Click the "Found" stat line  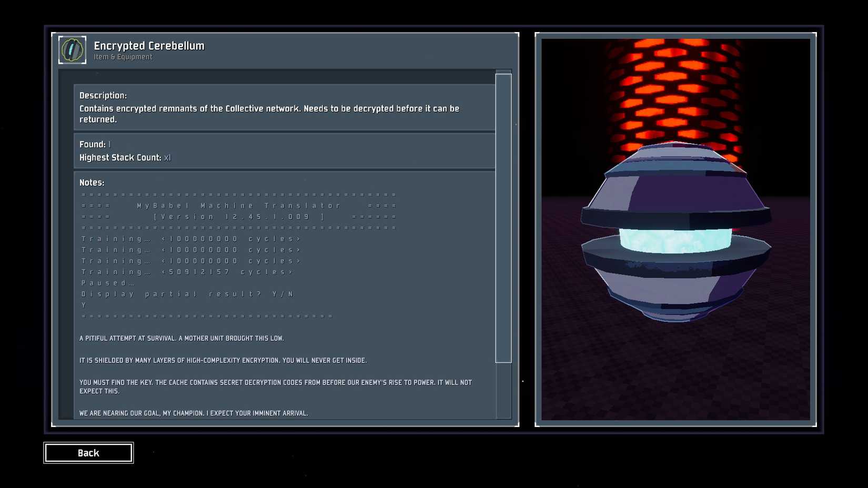pyautogui.click(x=95, y=144)
